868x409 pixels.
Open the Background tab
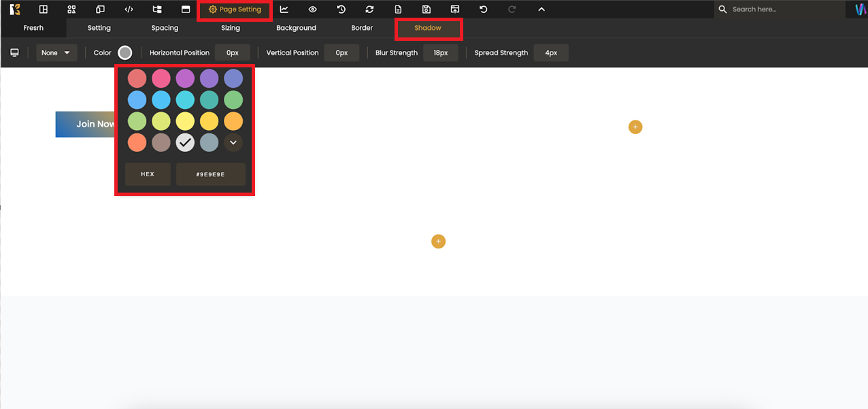296,28
